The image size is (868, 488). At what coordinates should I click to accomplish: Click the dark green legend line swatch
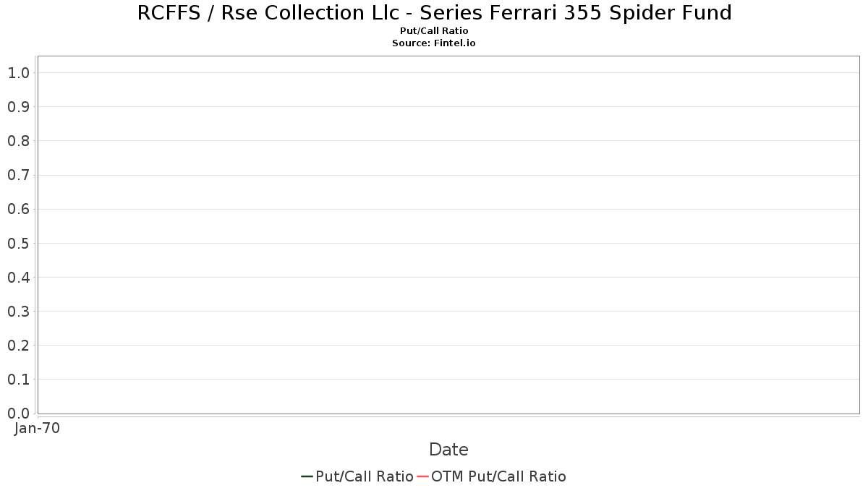(307, 476)
